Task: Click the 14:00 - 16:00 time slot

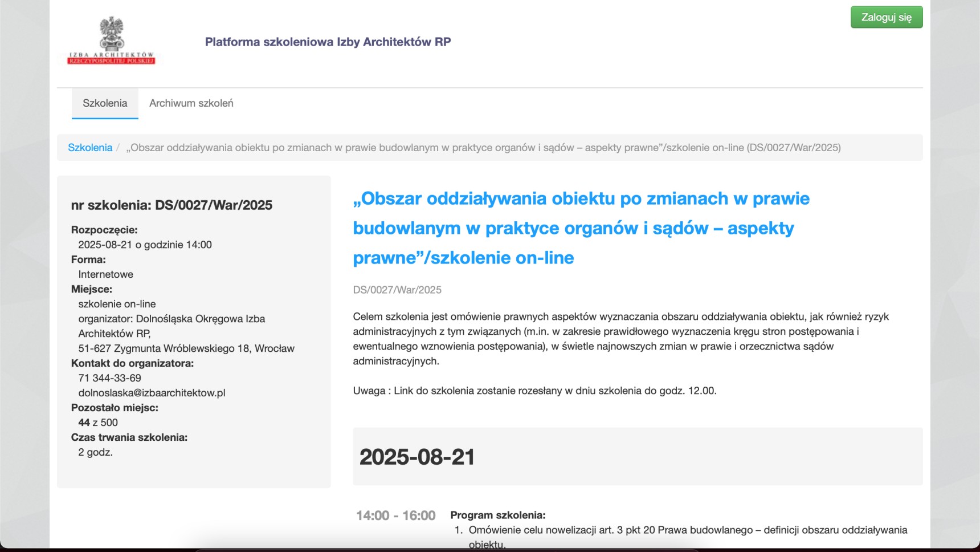Action: 395,516
